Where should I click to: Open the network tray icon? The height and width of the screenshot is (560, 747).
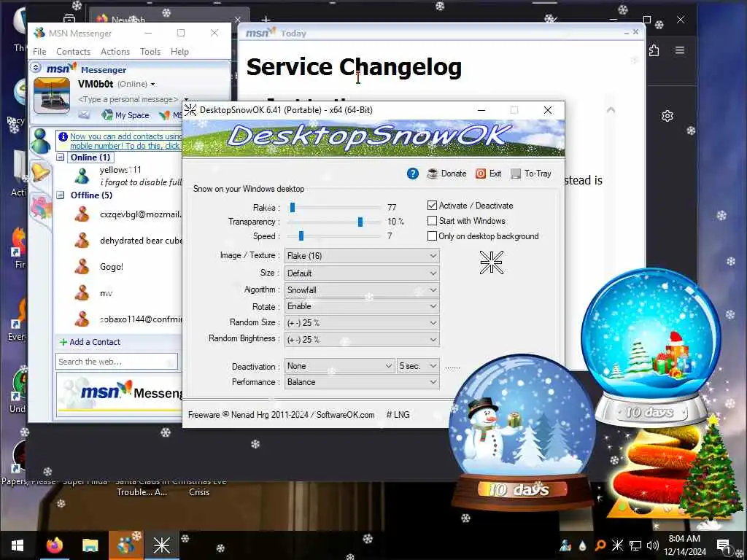pyautogui.click(x=635, y=545)
